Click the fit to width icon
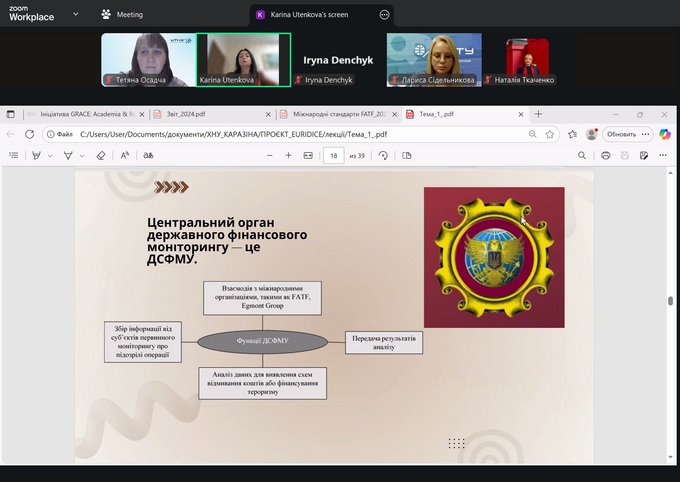This screenshot has width=680, height=482. point(308,155)
